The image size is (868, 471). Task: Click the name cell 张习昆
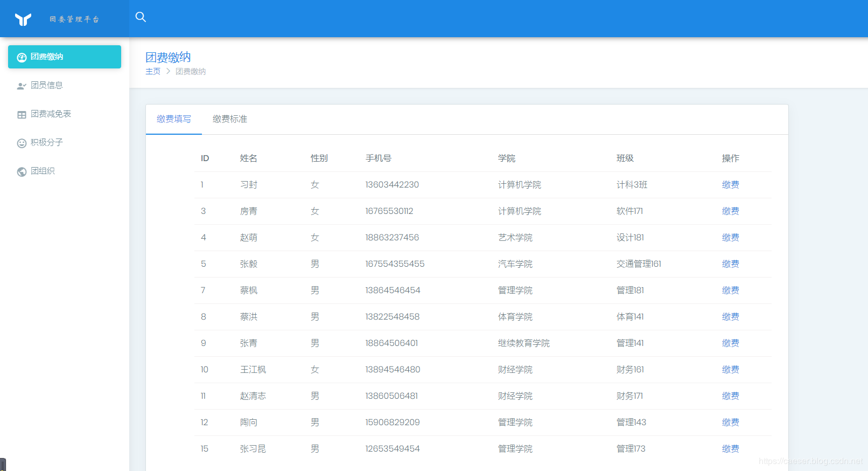pos(253,449)
